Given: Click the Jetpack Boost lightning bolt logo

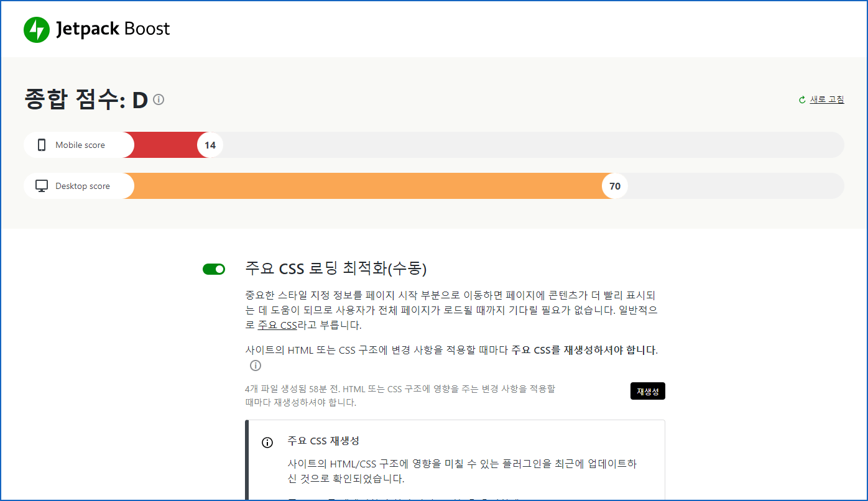Looking at the screenshot, I should (x=36, y=29).
